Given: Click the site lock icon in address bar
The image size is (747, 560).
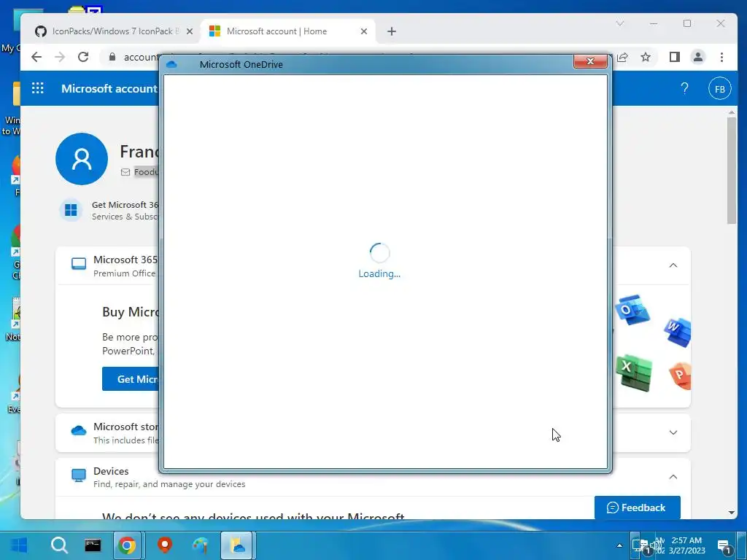Looking at the screenshot, I should [x=112, y=57].
